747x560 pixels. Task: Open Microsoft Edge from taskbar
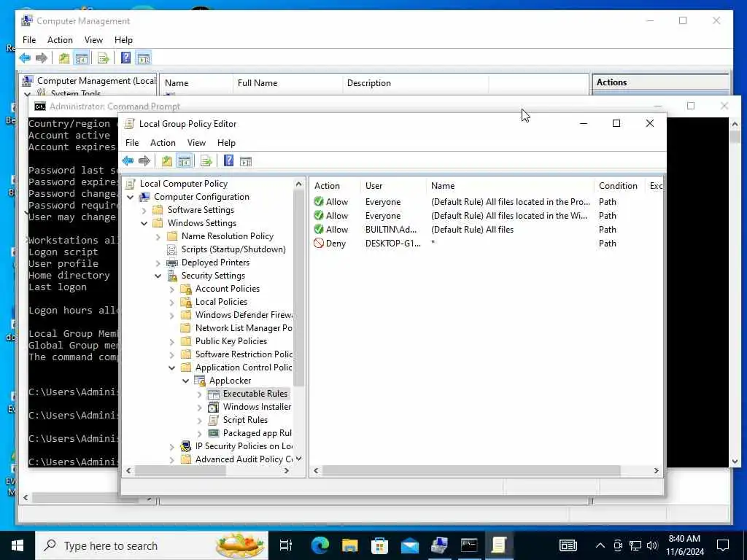click(x=320, y=545)
